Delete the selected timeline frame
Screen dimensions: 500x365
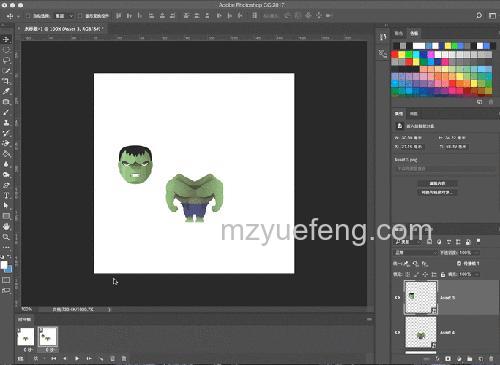pos(124,359)
